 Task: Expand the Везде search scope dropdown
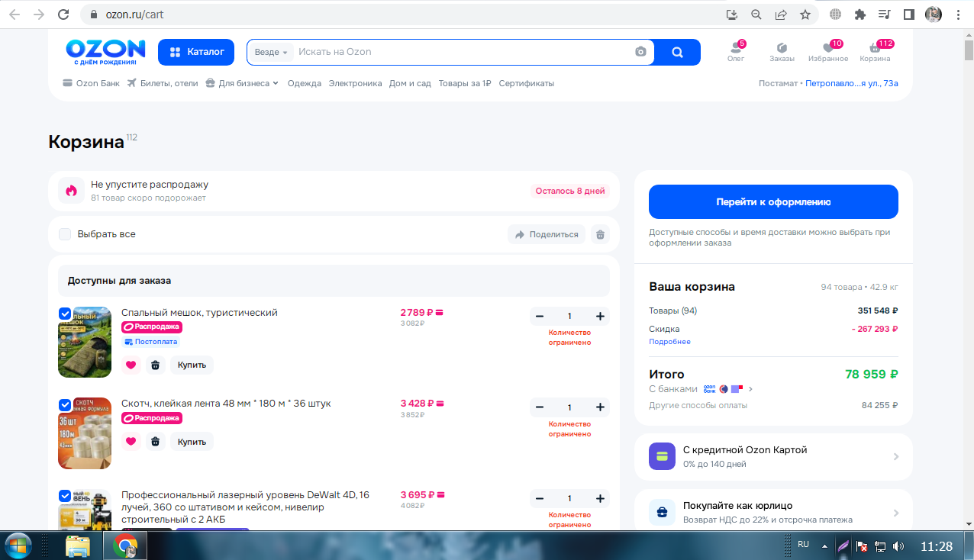tap(271, 52)
